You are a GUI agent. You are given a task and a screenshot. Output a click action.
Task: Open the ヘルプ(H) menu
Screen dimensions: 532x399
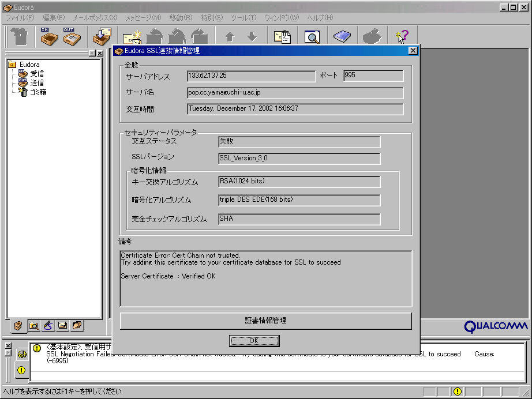coord(320,18)
